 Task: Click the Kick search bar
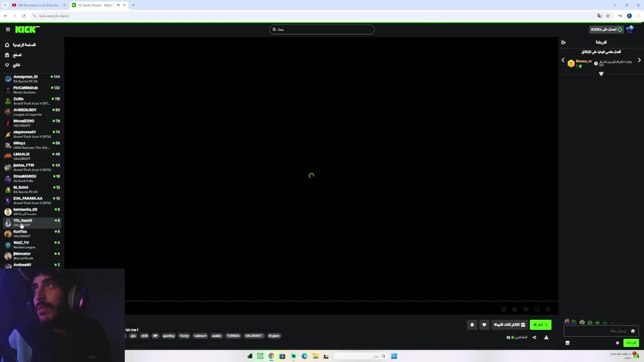click(322, 29)
